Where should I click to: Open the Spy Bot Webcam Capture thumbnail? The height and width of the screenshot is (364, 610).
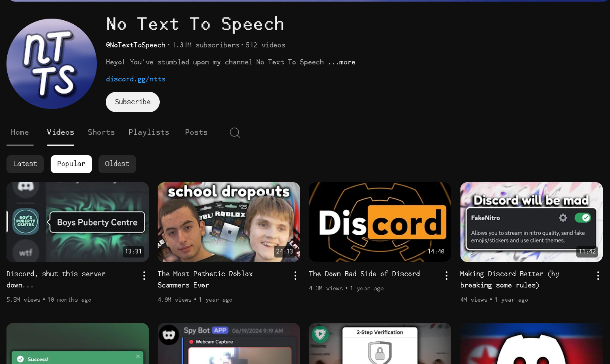tap(229, 343)
